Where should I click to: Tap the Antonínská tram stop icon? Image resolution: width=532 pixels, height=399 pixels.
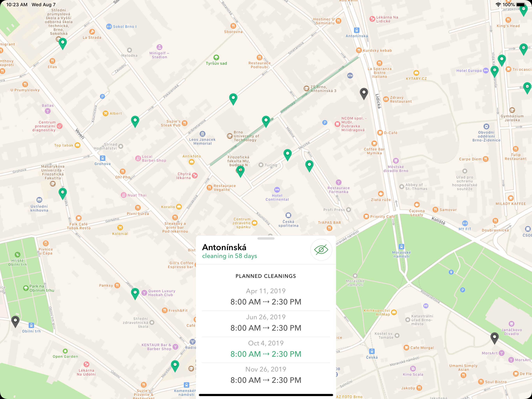point(356,30)
